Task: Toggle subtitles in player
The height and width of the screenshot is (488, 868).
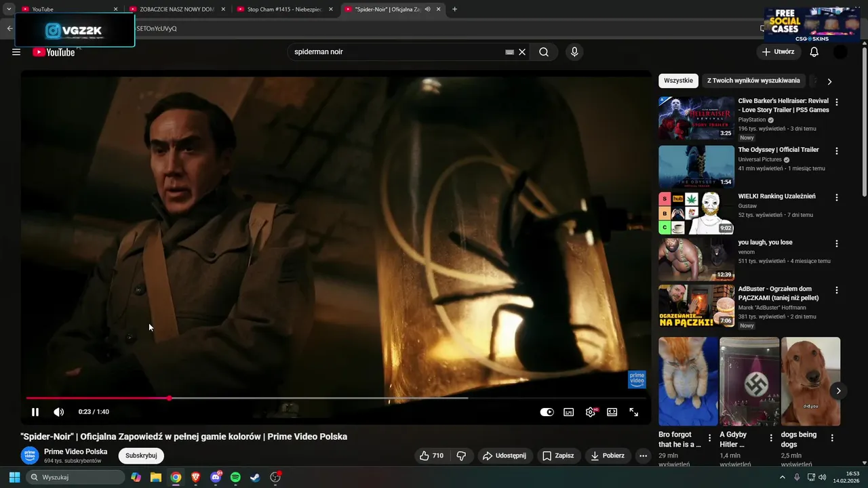Action: 569,412
